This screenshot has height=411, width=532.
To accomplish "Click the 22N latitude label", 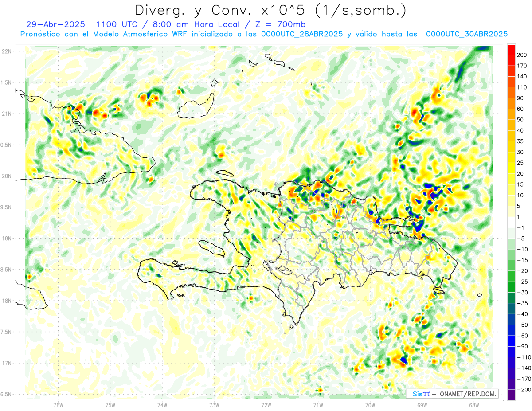I will 6,51.
